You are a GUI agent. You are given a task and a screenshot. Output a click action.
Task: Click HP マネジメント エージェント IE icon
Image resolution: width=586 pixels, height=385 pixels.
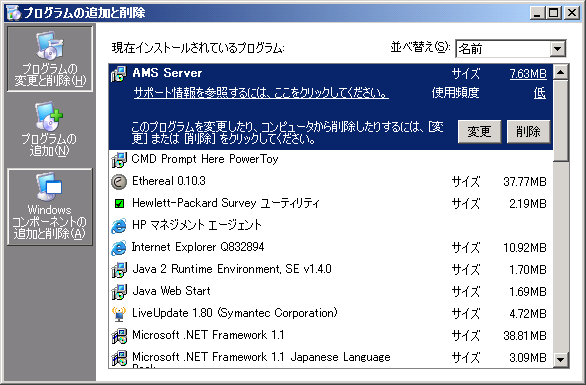coord(119,225)
